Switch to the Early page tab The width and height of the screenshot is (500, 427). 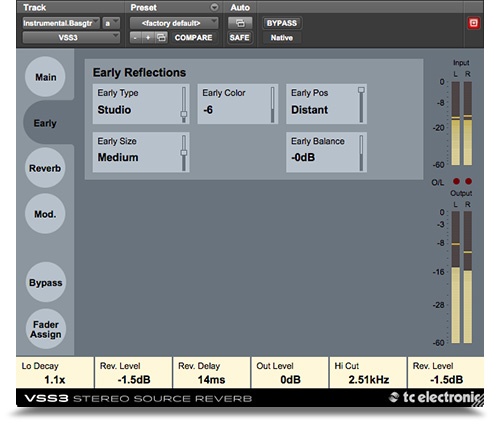pos(45,123)
